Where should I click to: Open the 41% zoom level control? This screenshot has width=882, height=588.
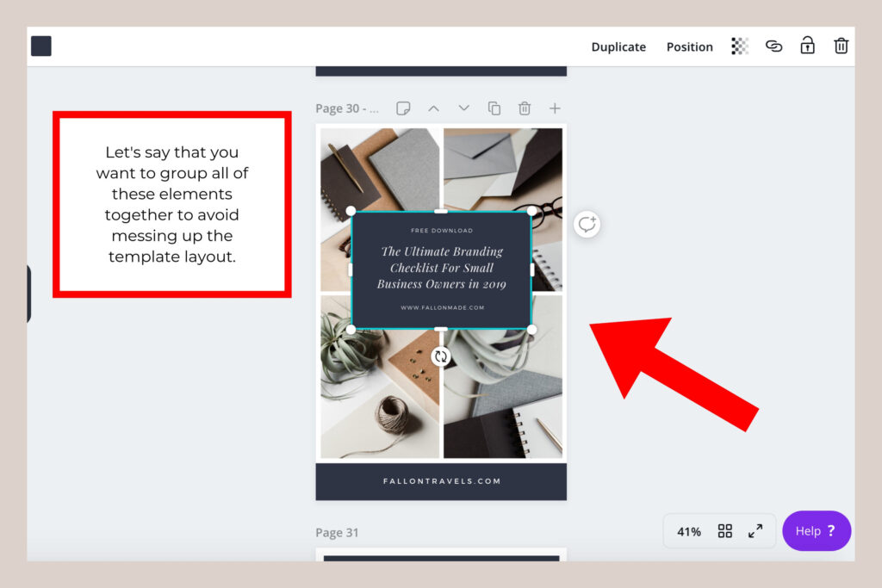pos(689,531)
